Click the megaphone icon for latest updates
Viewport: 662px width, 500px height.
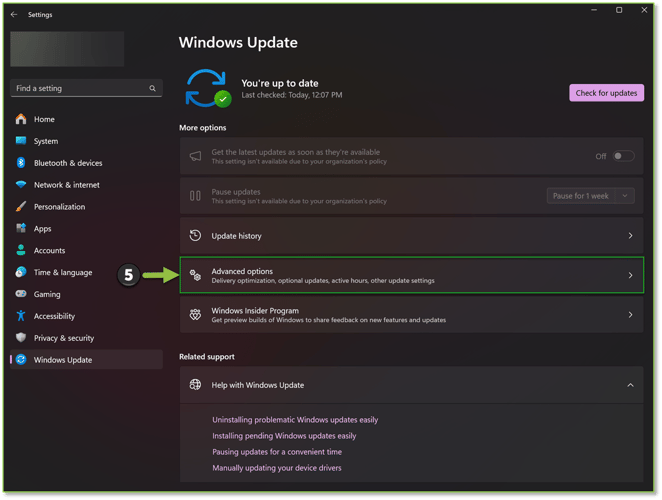(x=195, y=156)
